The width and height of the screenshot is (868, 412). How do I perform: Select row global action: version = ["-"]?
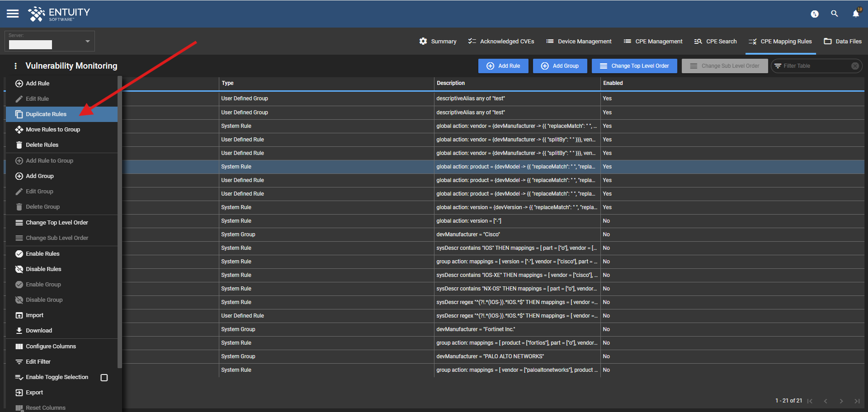click(493, 221)
